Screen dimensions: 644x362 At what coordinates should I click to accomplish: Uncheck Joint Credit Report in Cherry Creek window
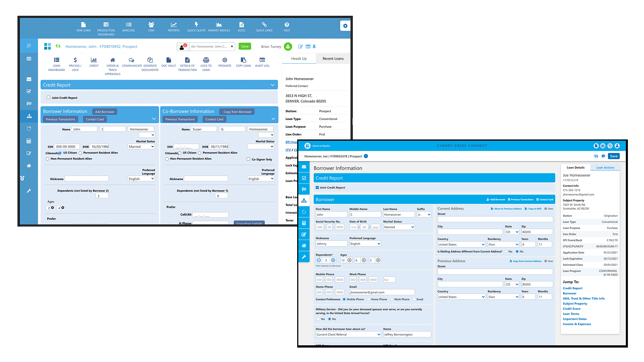tap(317, 188)
